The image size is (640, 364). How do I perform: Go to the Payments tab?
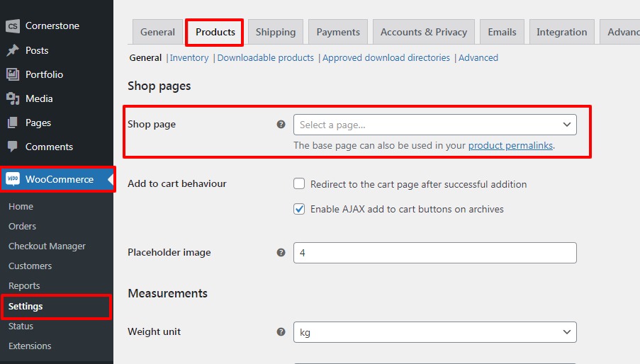pyautogui.click(x=338, y=32)
